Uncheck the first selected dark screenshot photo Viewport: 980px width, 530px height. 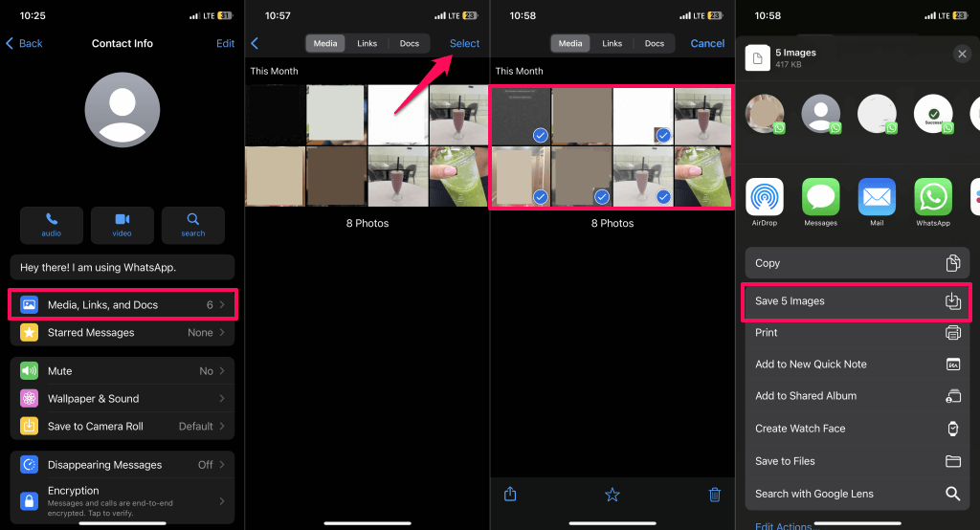[x=540, y=135]
